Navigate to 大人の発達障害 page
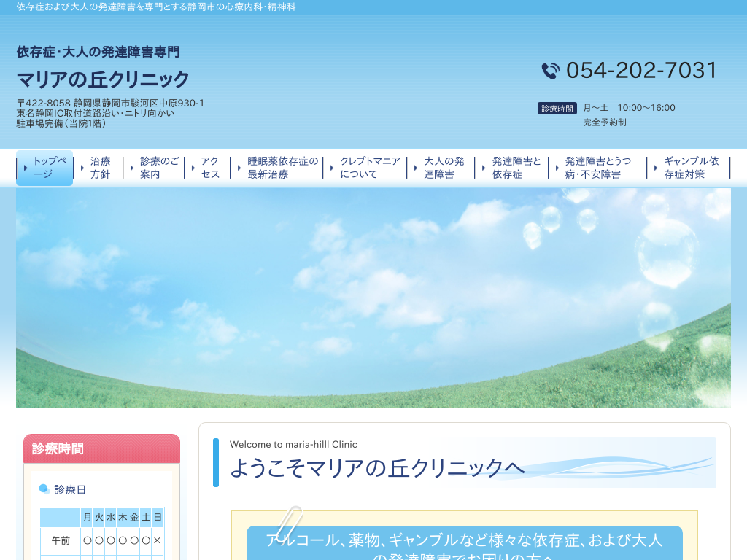The height and width of the screenshot is (560, 747). click(x=444, y=168)
